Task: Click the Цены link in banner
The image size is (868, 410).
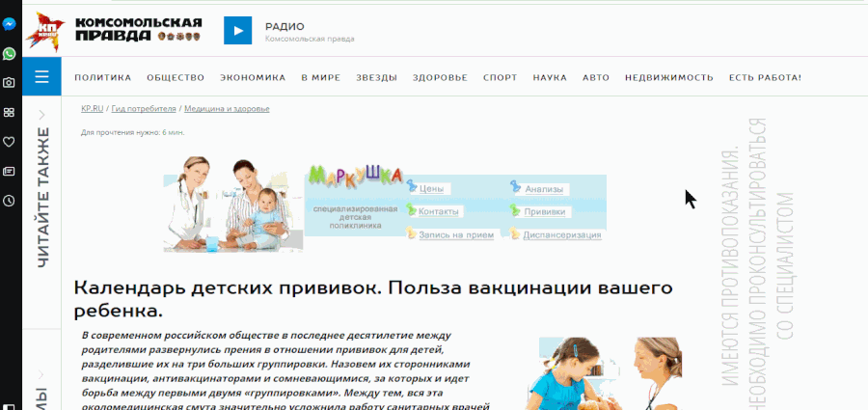Action: click(431, 189)
